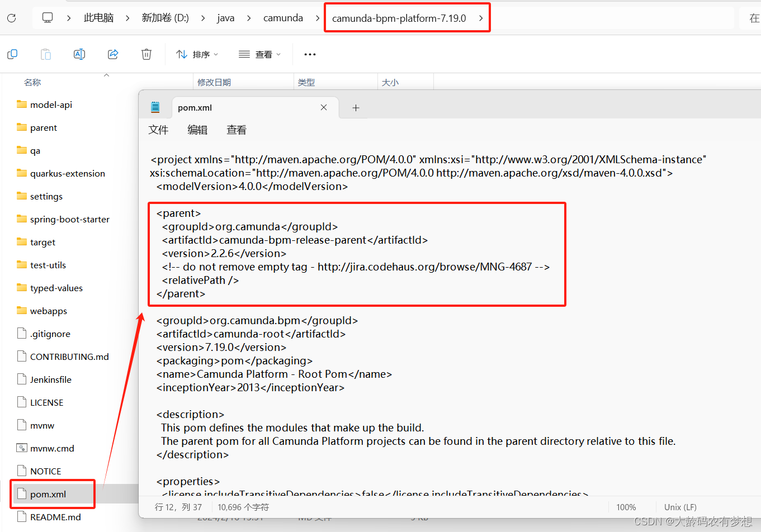Screen dimensions: 761x532
Task: Click Unix (LF) line ending in status bar
Action: click(680, 507)
